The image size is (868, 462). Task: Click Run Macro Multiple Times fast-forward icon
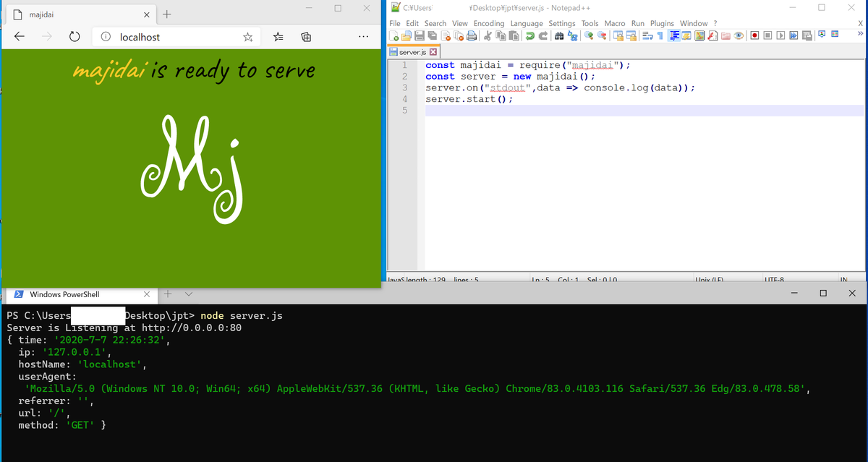point(793,35)
